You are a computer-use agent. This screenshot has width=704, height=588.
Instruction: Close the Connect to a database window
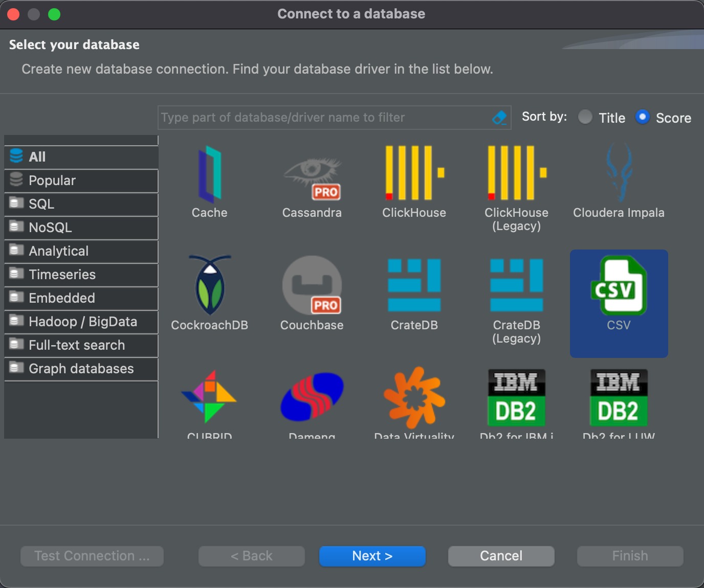[13, 14]
